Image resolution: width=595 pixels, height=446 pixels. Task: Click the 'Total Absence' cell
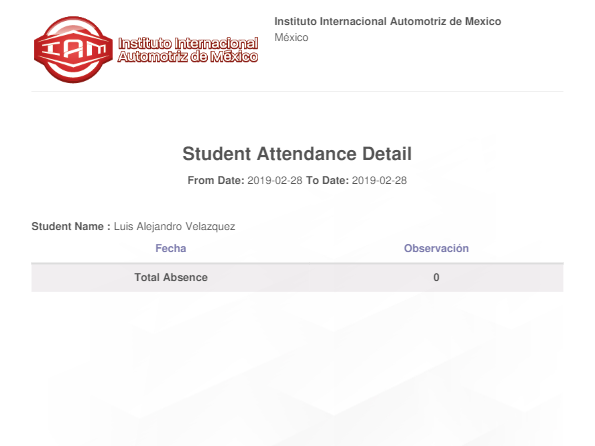click(171, 277)
